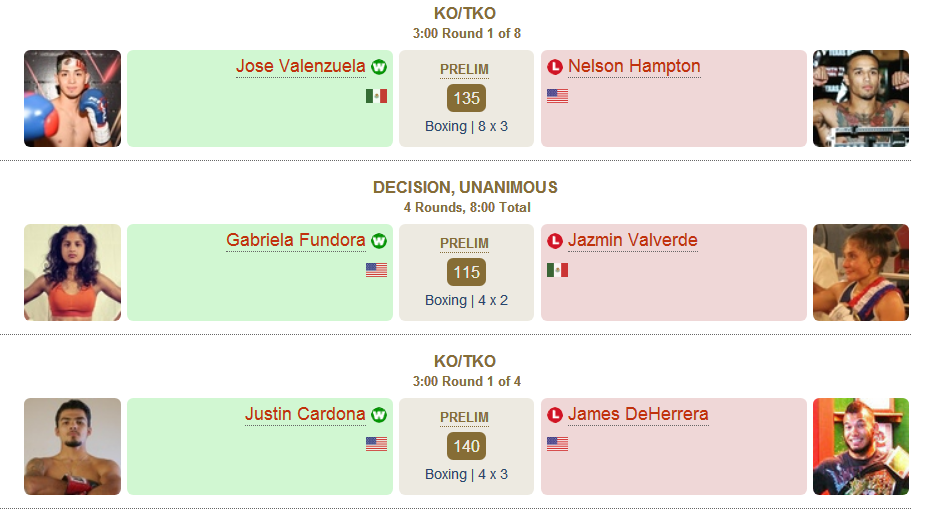Click Nelson Hampton's photo thumbnail

tap(861, 98)
